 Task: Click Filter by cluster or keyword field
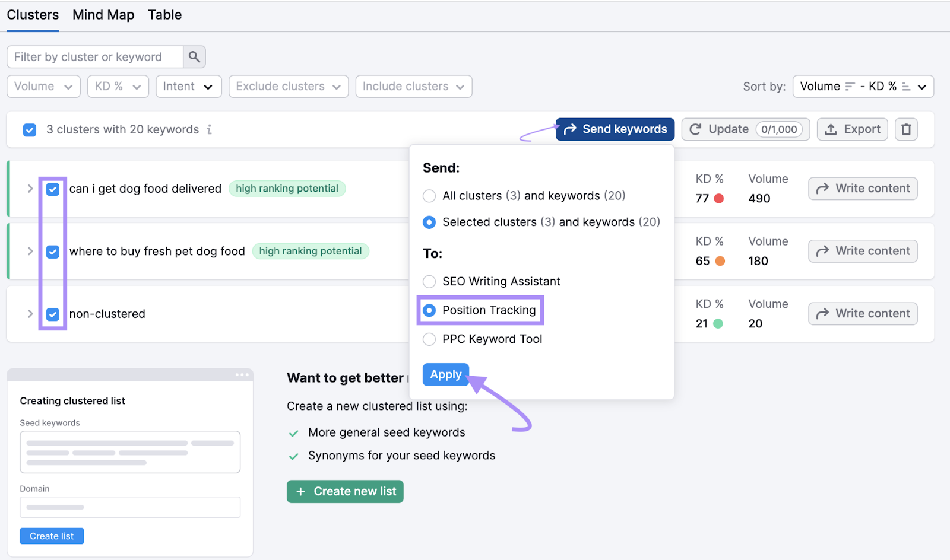tap(95, 57)
